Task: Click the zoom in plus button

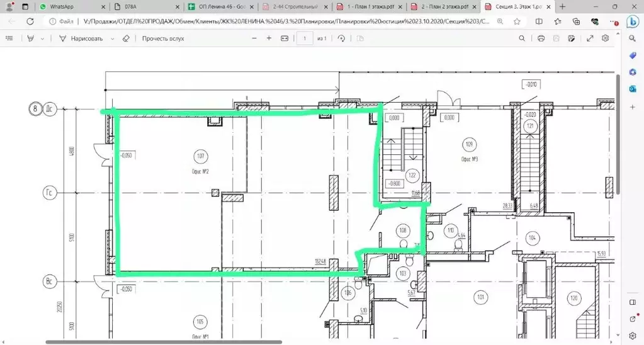Action: click(269, 38)
